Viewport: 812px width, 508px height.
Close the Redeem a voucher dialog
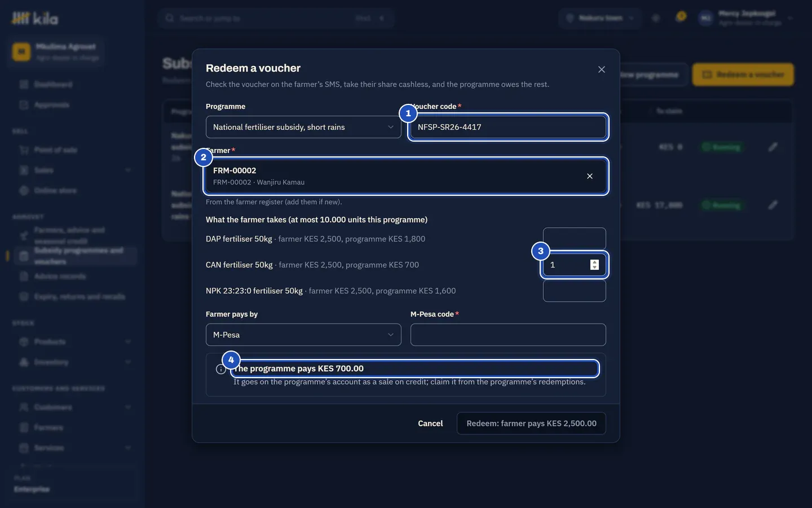[602, 69]
